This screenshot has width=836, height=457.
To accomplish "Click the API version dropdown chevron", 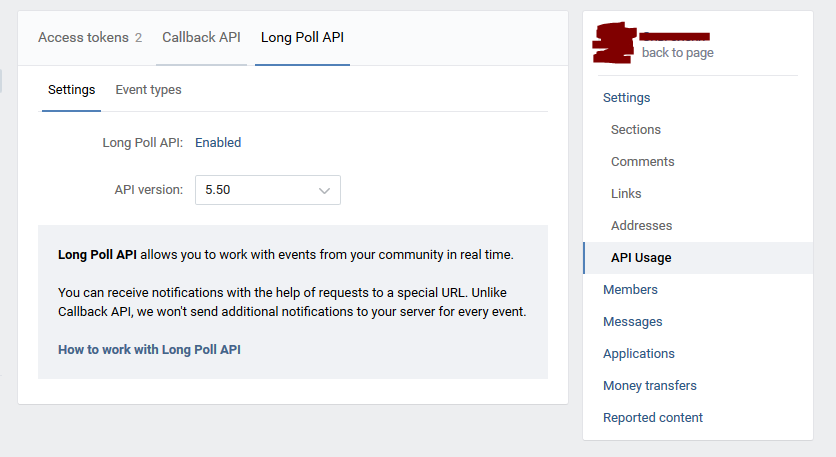I will pos(324,190).
